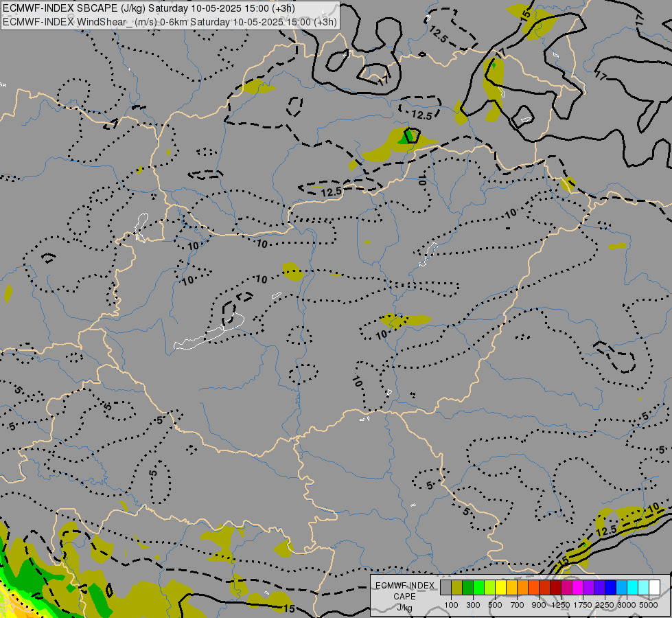Click the brick red swatch right of 900 tick
The width and height of the screenshot is (672, 618).
[545, 588]
